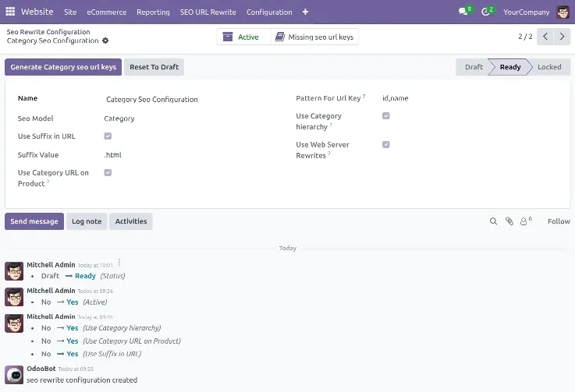The height and width of the screenshot is (392, 575).
Task: Click Generate Category seo url keys button
Action: [x=63, y=67]
